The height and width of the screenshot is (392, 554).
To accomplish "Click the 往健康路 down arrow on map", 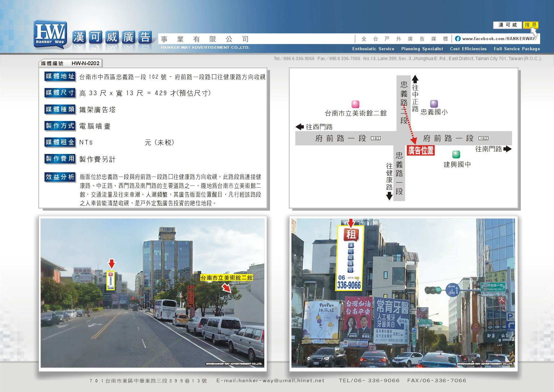I will [x=389, y=197].
